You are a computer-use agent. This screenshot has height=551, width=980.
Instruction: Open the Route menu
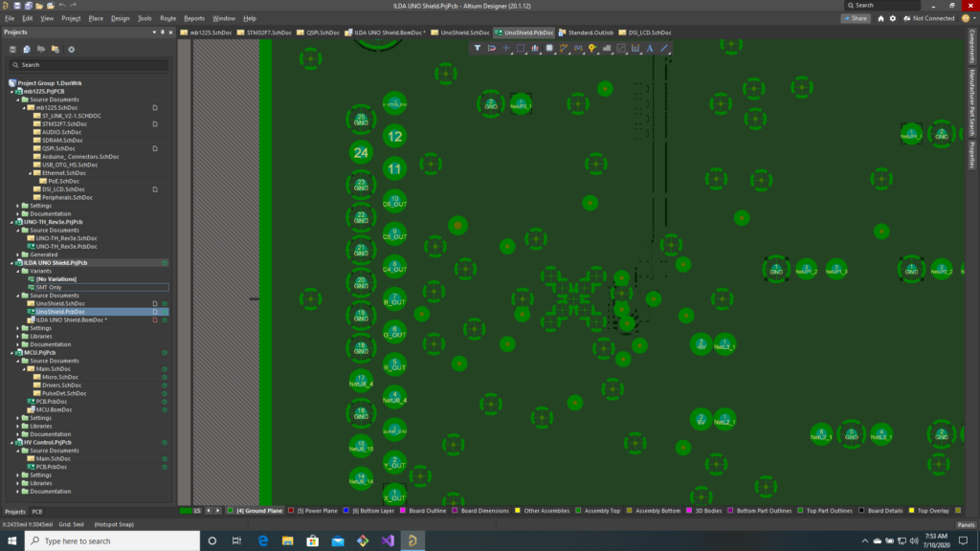tap(167, 18)
